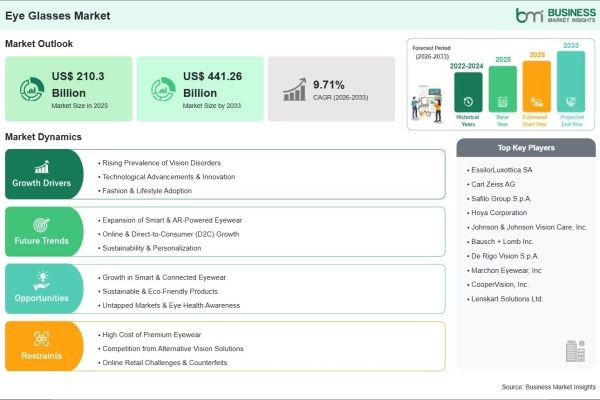Click Online & Direct-to-Consumer (D2C) Growth
This screenshot has height=400, width=600.
click(171, 234)
